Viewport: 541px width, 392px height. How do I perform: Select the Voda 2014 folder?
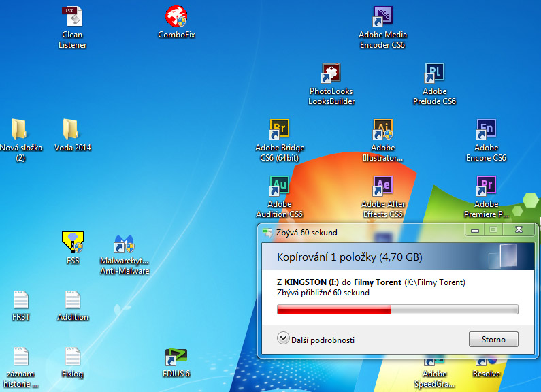[72, 129]
